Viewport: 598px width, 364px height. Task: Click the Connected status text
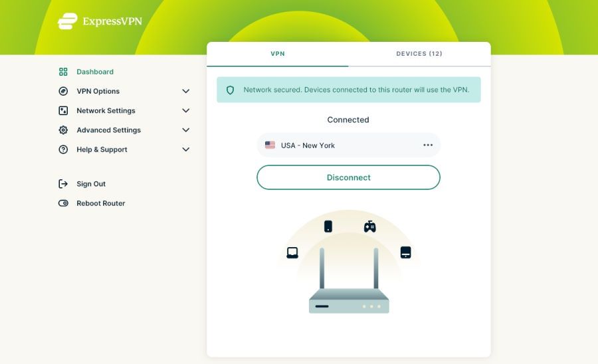348,120
